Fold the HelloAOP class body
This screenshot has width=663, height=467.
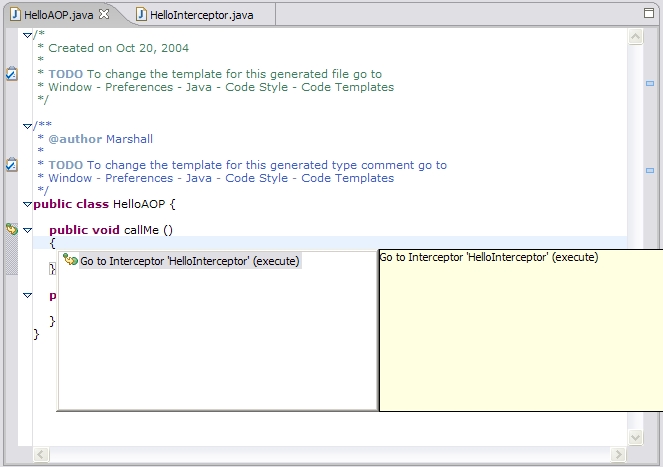pyautogui.click(x=28, y=204)
